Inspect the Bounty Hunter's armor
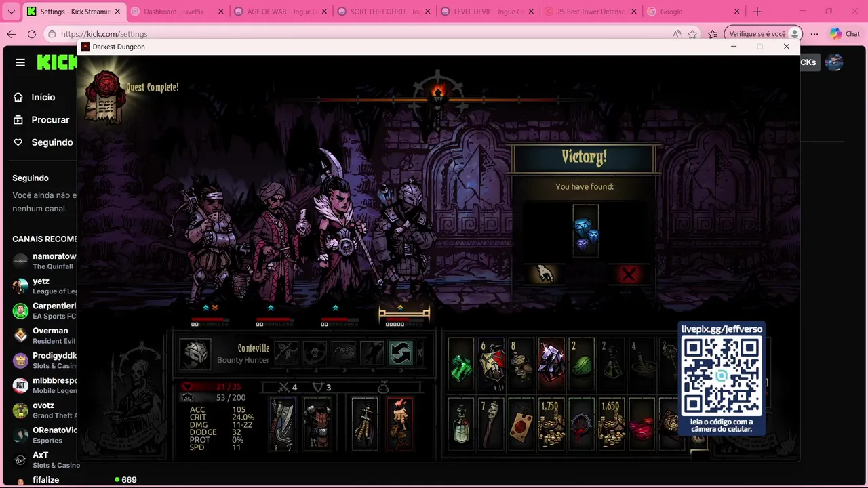 tap(317, 424)
